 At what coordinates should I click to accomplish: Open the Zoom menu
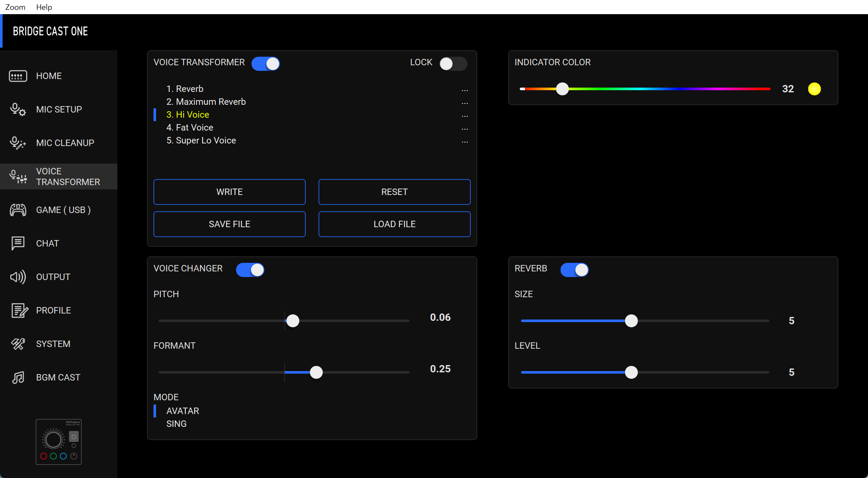click(15, 7)
